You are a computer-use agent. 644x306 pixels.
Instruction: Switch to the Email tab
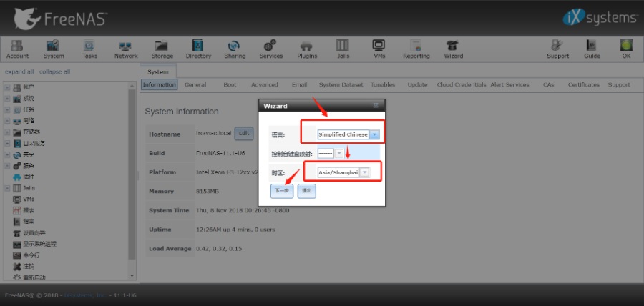coord(299,85)
